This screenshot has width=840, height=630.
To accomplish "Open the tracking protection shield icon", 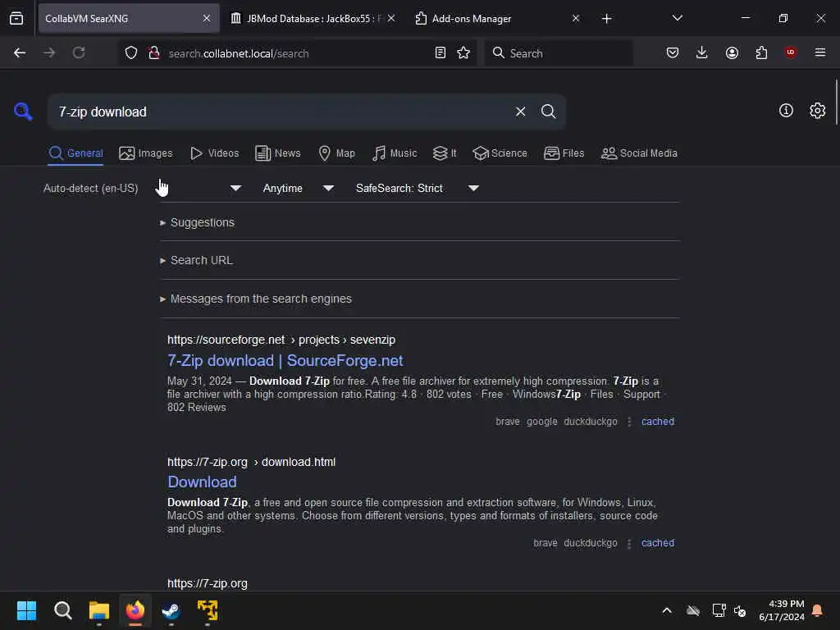I will (x=131, y=52).
